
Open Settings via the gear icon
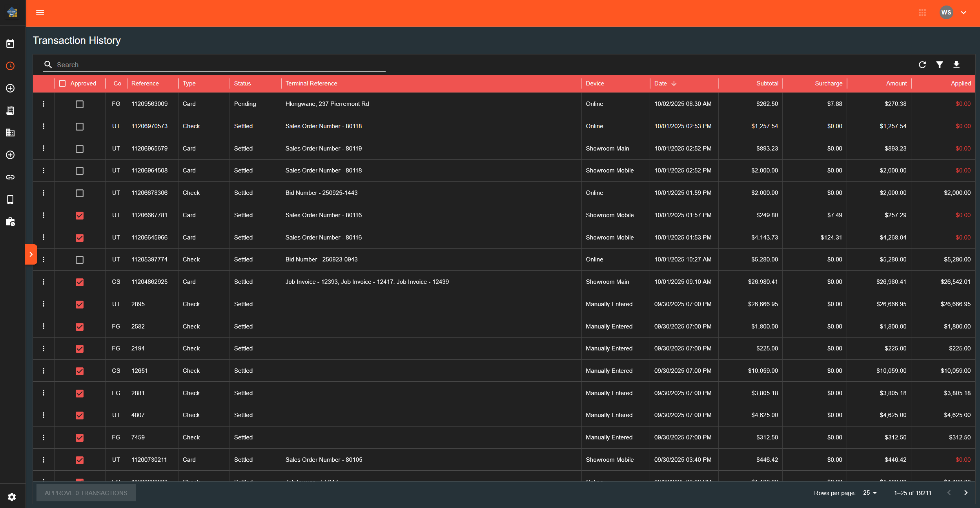(x=11, y=497)
